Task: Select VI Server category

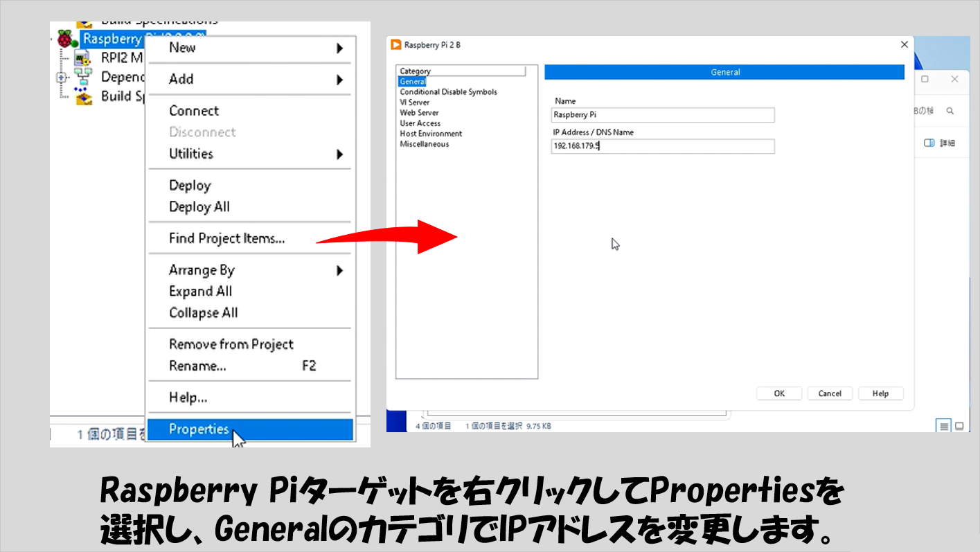Action: [414, 103]
